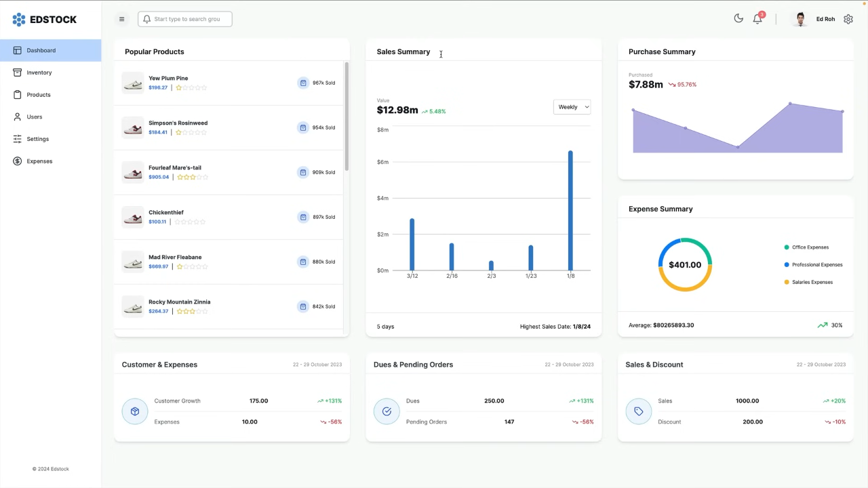The width and height of the screenshot is (868, 488).
Task: Open the Weekly dropdown in Sales Summary
Action: point(572,106)
